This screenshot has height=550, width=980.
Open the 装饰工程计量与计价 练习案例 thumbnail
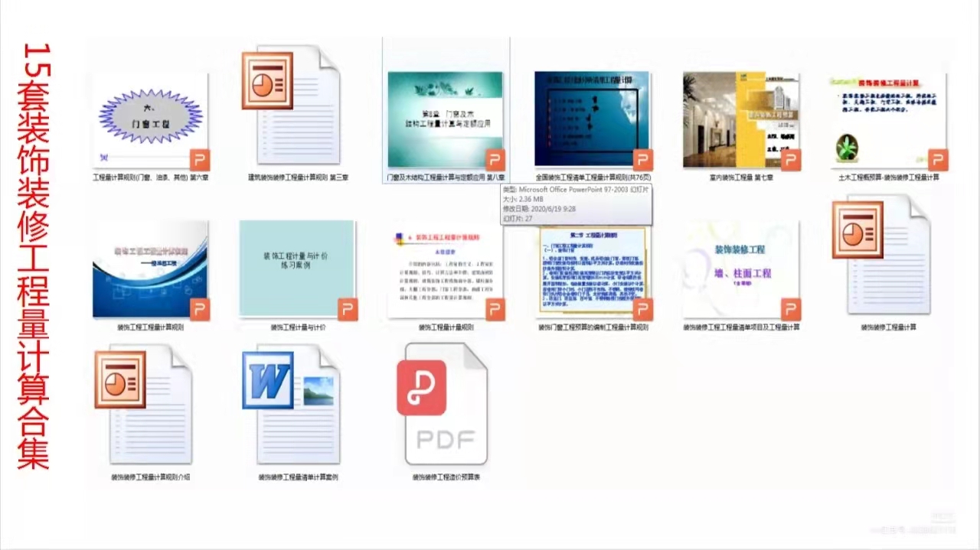299,270
